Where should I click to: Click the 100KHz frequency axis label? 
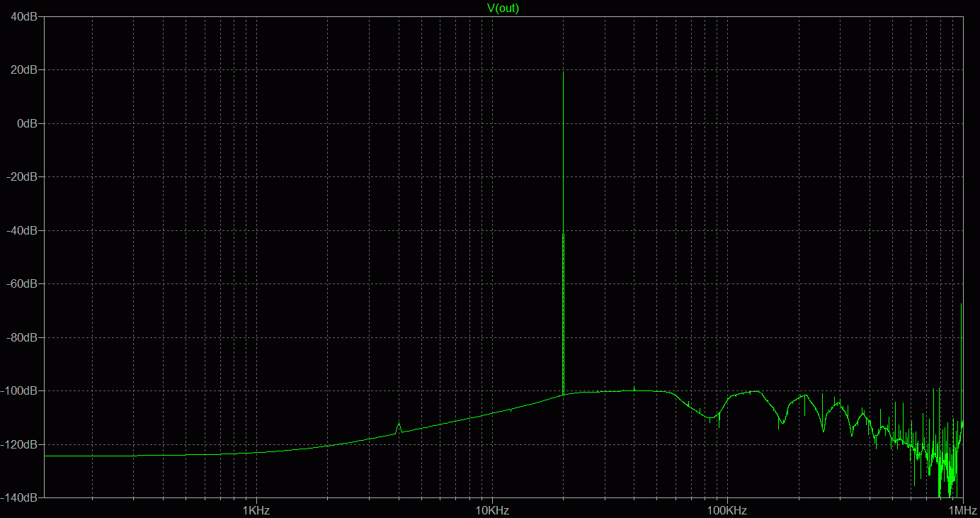(727, 510)
